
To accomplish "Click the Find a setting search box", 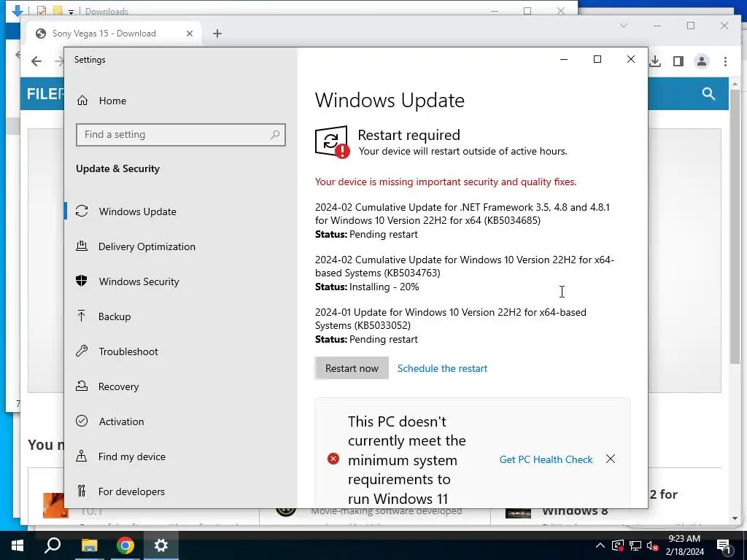I will (x=181, y=135).
